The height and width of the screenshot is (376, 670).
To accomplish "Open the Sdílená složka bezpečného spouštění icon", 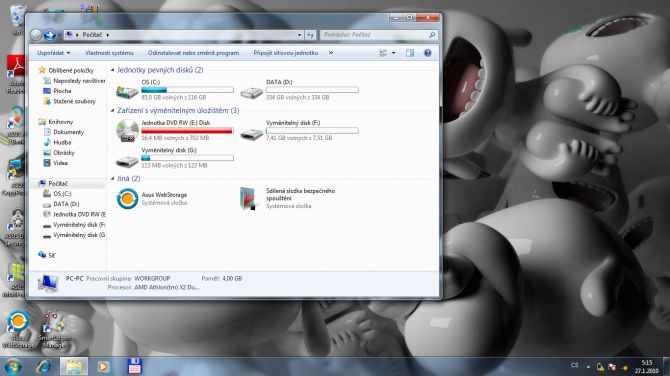I will [248, 199].
